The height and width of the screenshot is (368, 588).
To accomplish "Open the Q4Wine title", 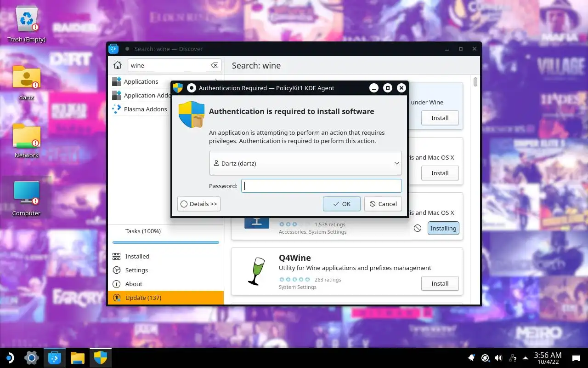I will point(295,258).
